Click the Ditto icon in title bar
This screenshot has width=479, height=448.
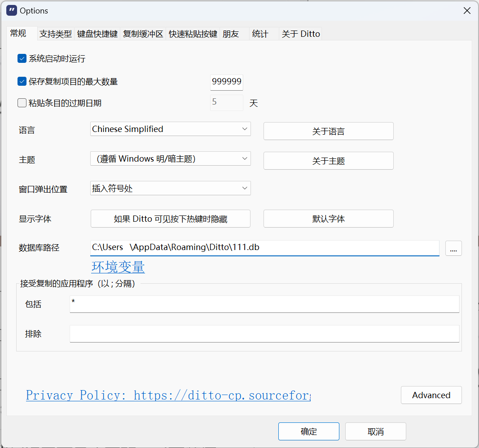(x=12, y=11)
